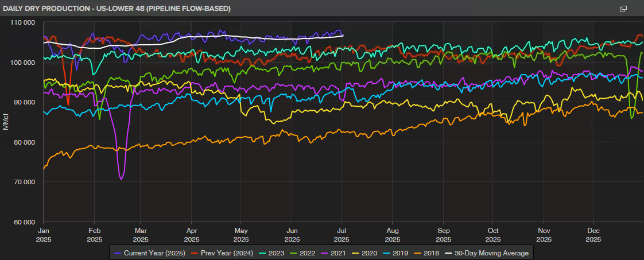Click the Daily Dry Production chart title
The image size is (644, 260).
click(118, 9)
